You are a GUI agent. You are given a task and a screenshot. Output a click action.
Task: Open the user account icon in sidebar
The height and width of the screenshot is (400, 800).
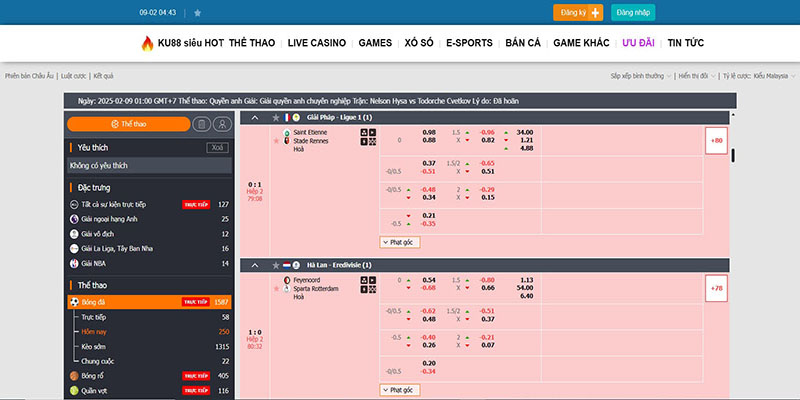click(222, 124)
